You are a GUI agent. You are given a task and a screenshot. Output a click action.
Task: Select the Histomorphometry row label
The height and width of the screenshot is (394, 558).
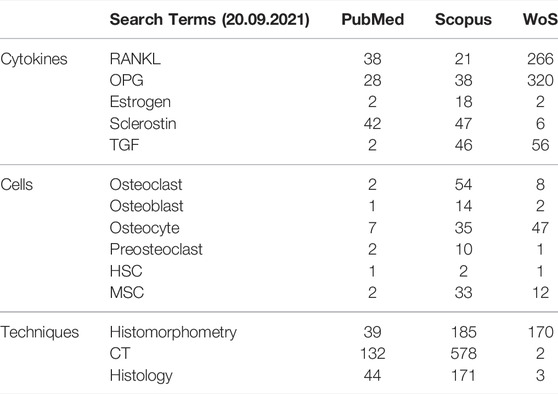point(173,333)
